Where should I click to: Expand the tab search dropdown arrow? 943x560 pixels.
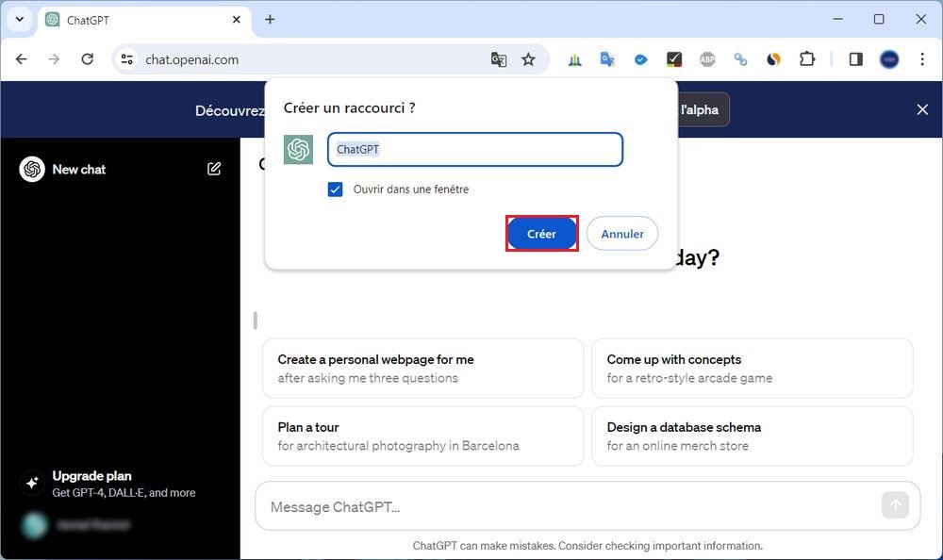pyautogui.click(x=19, y=19)
